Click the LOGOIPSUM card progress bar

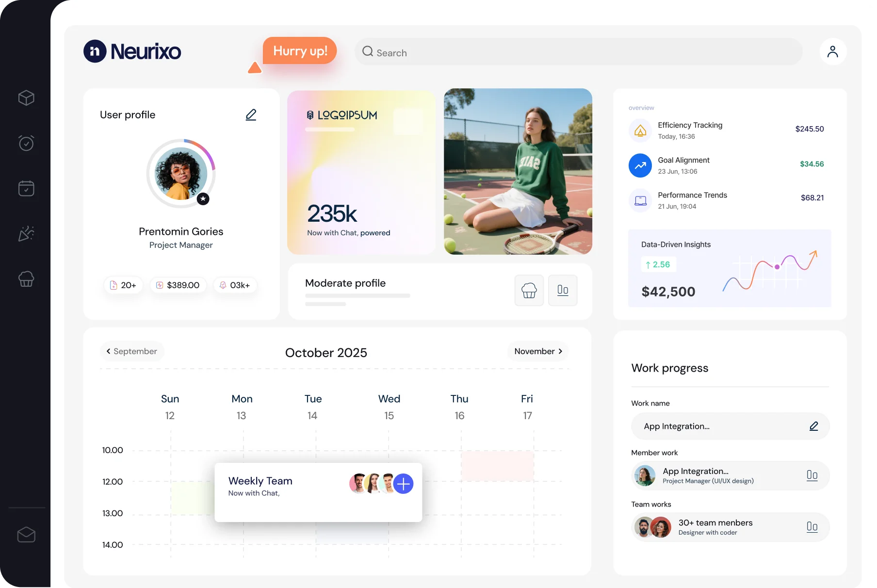330,130
